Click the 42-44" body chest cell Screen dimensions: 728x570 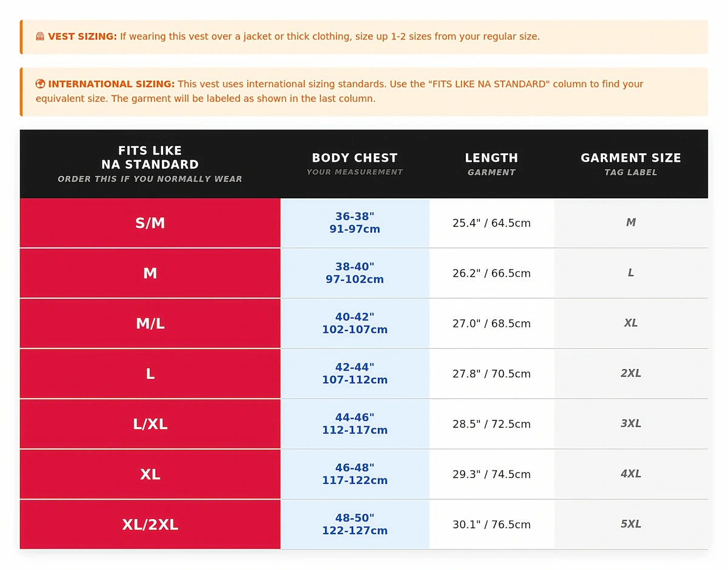[354, 374]
